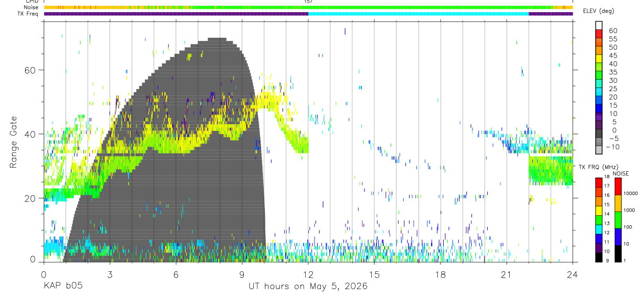Click the '15' hour tick on time axis
The width and height of the screenshot is (644, 297).
pos(374,274)
